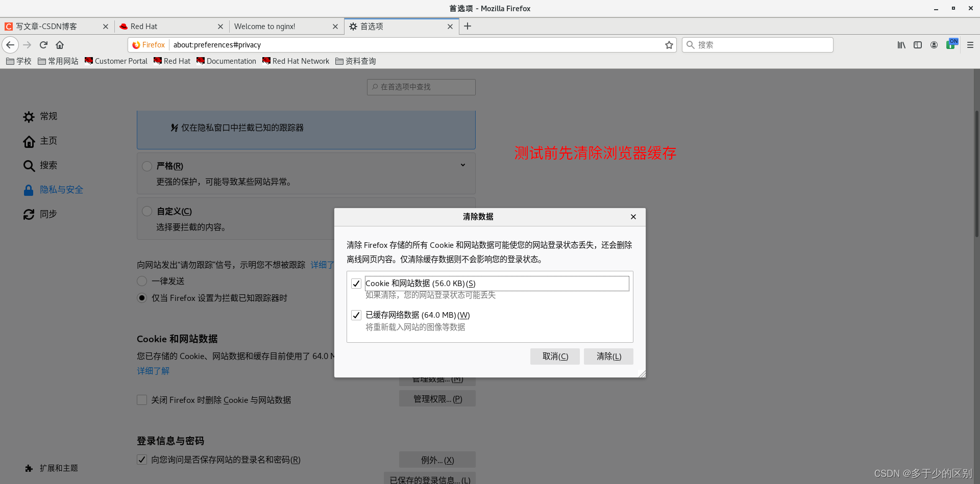Open the 资料查询 bookmarks folder

[356, 61]
